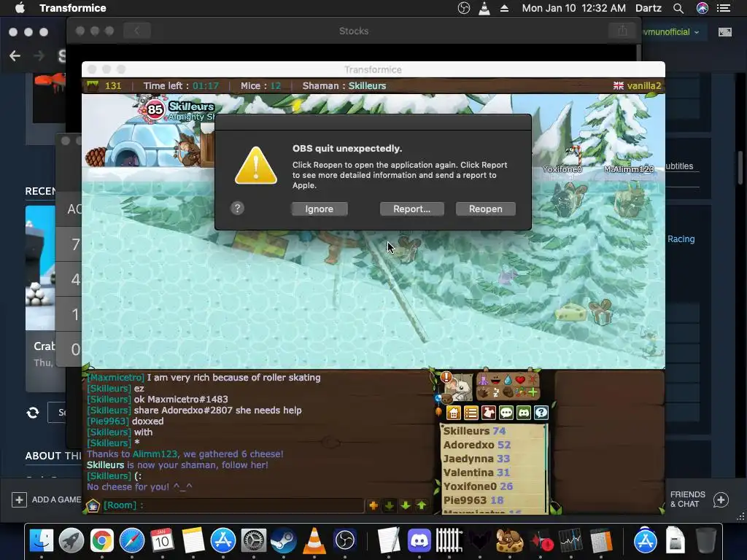Open the Transformice menu list icon
Screen dimensions: 747x560
(471, 413)
